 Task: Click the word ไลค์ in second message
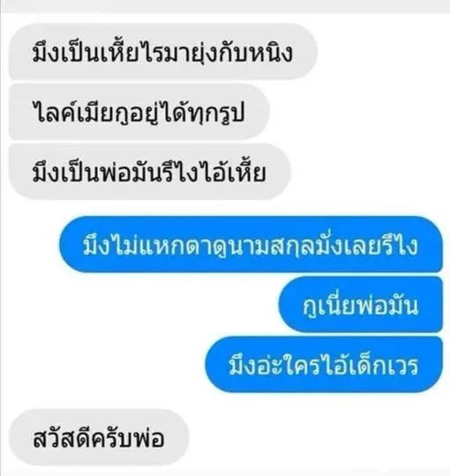[x=56, y=112]
